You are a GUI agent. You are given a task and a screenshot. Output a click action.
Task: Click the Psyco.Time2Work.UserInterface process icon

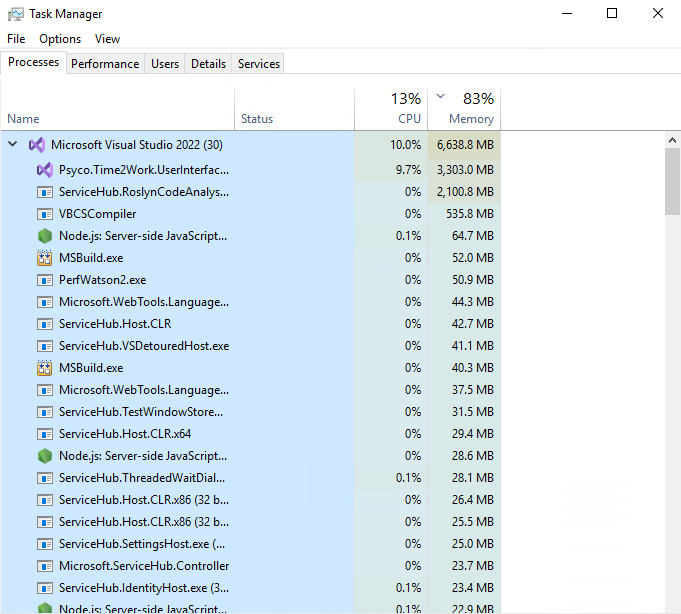tap(45, 170)
